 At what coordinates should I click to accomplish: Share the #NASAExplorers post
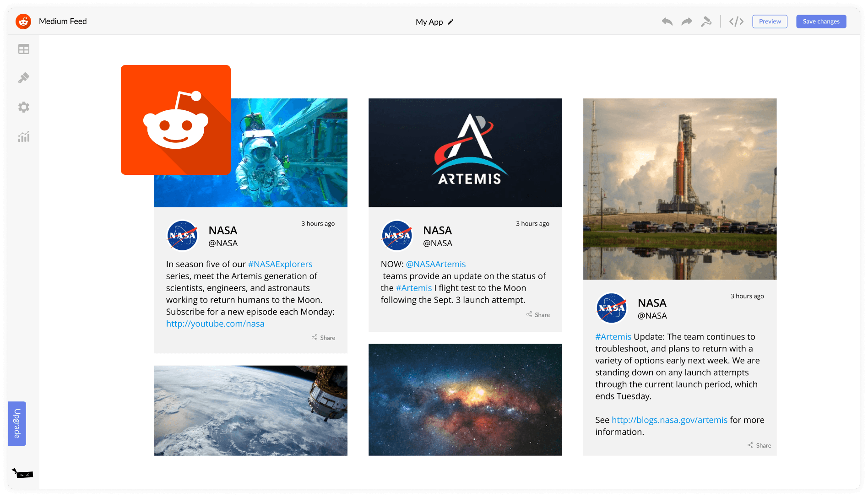(x=324, y=337)
